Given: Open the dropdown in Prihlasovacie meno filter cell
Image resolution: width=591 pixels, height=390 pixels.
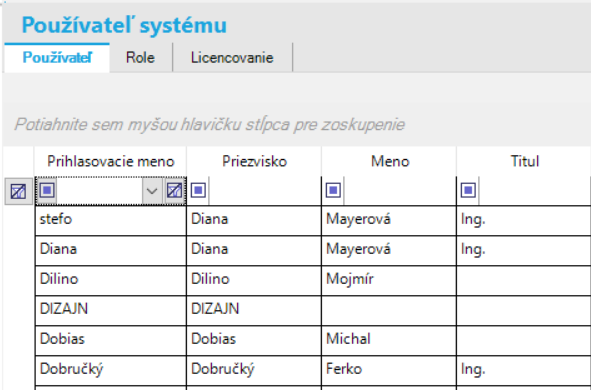Looking at the screenshot, I should (152, 191).
